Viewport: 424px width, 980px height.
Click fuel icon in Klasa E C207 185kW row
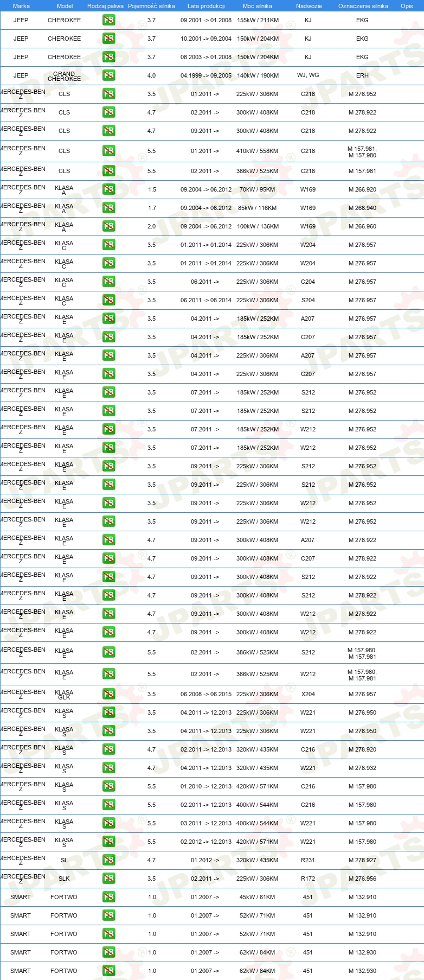pos(108,337)
